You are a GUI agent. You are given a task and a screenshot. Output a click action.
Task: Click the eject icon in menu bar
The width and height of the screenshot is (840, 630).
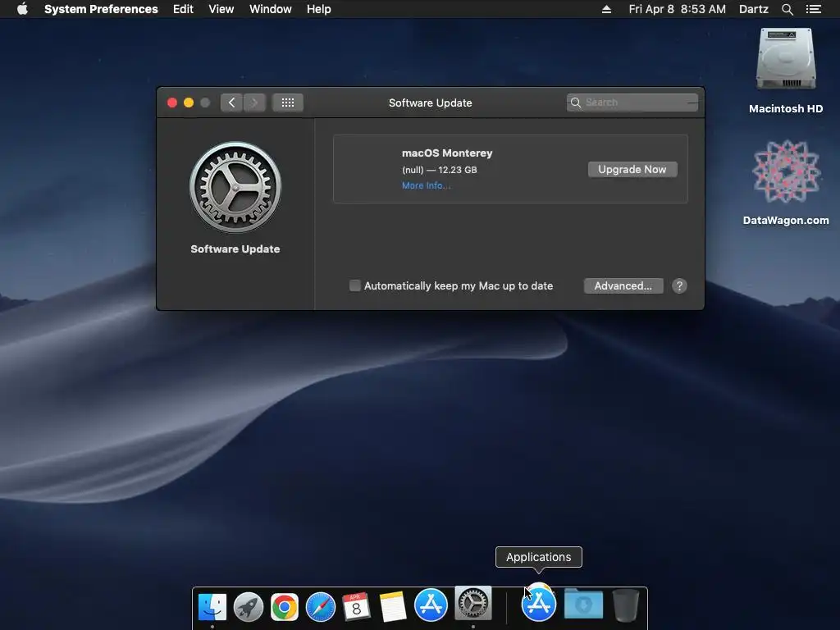(x=606, y=9)
